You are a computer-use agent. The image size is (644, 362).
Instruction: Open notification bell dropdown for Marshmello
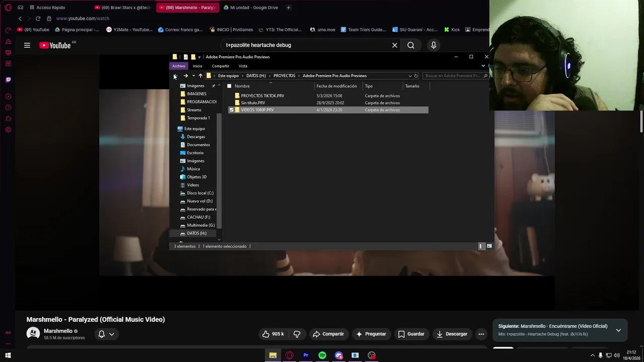(106, 334)
